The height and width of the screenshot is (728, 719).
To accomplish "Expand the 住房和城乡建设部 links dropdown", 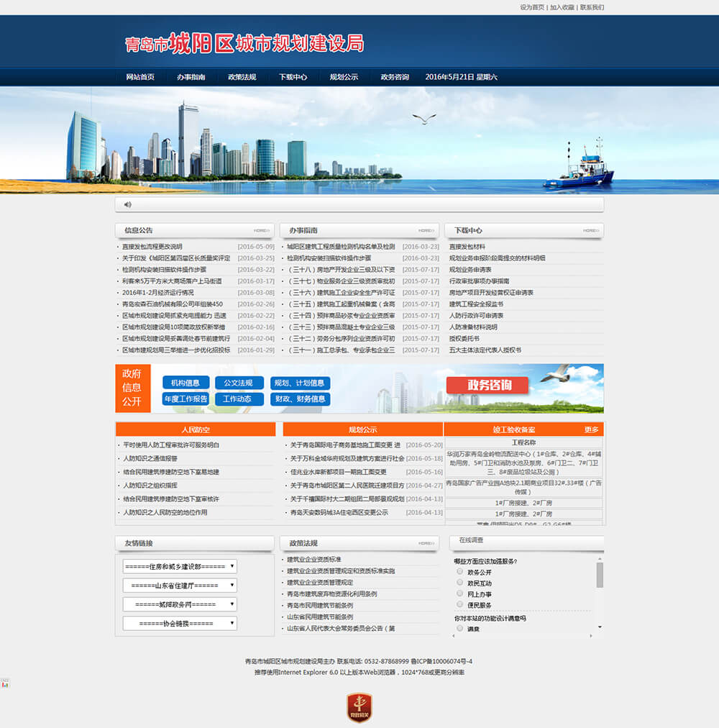I will (x=180, y=567).
